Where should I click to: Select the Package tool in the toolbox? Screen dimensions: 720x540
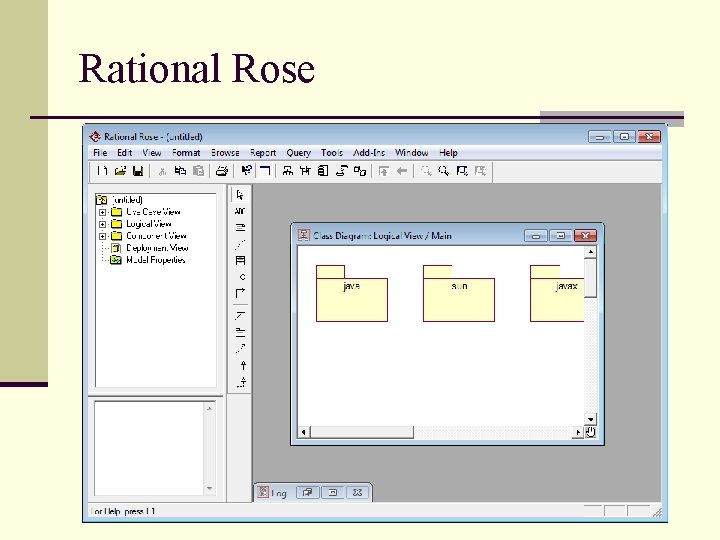pos(240,332)
